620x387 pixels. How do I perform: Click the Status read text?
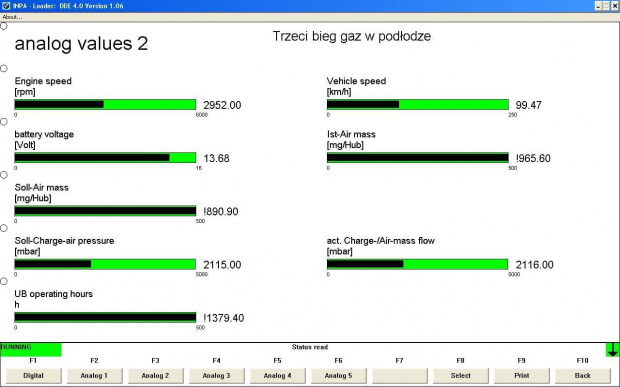pyautogui.click(x=310, y=347)
